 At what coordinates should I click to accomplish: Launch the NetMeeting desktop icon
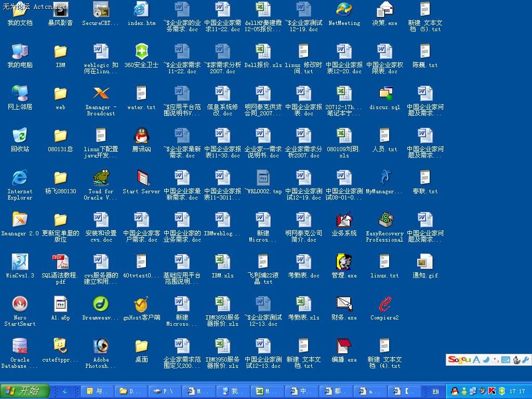pyautogui.click(x=344, y=10)
